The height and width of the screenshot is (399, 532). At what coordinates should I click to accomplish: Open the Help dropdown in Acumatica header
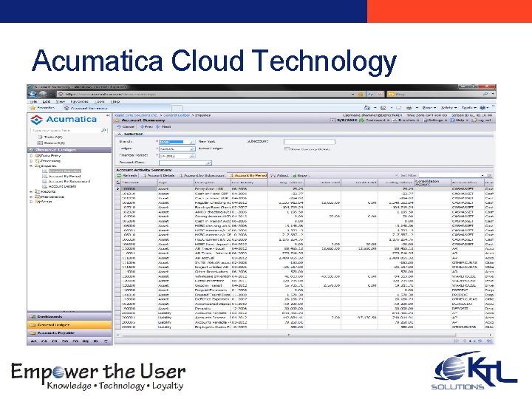(x=460, y=120)
